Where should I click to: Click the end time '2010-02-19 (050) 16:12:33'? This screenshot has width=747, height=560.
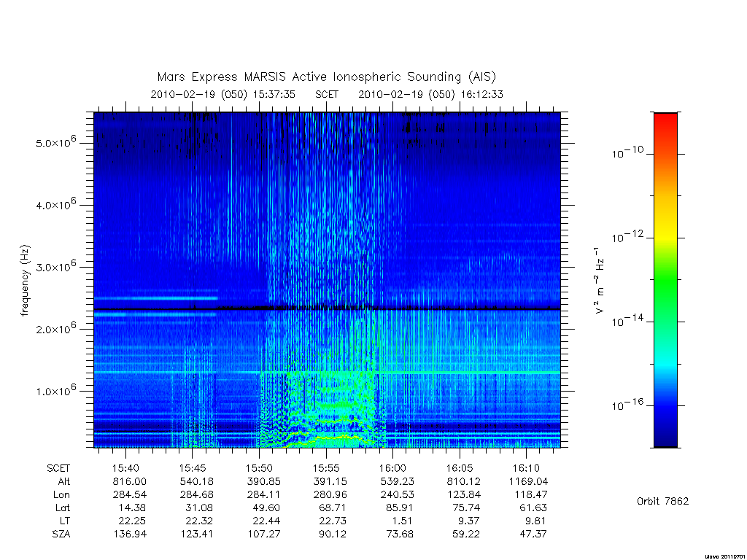(x=430, y=94)
